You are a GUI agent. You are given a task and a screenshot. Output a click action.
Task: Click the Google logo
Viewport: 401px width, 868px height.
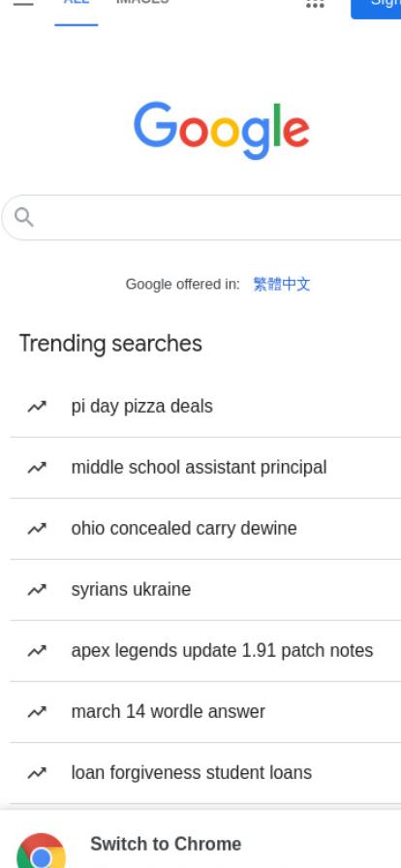pos(222,130)
